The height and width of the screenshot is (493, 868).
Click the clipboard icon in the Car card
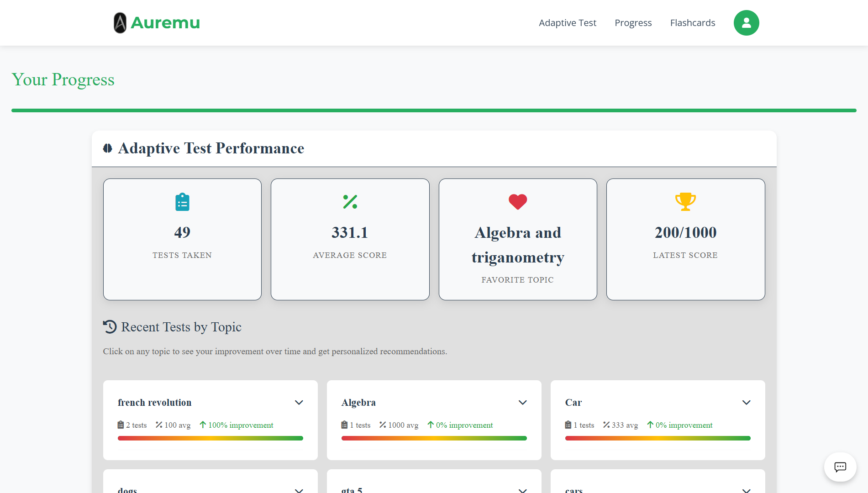pos(568,425)
